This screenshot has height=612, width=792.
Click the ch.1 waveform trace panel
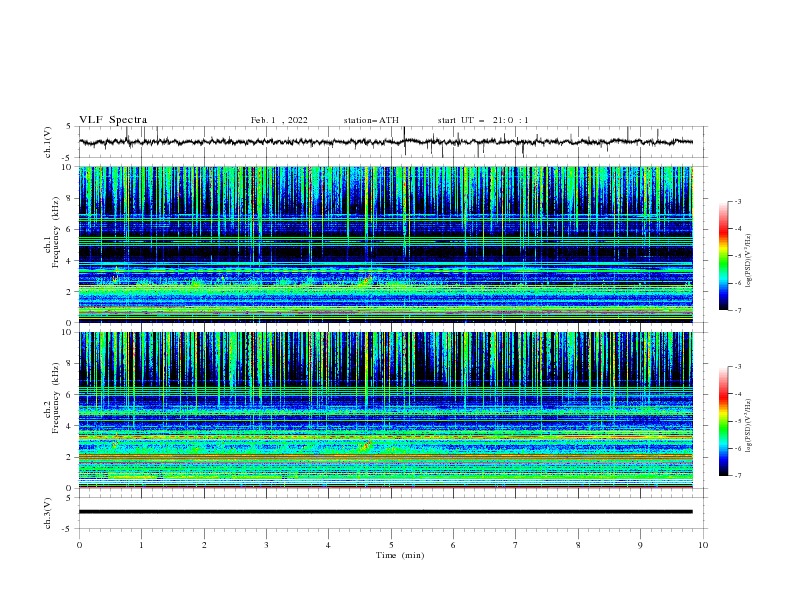(393, 142)
